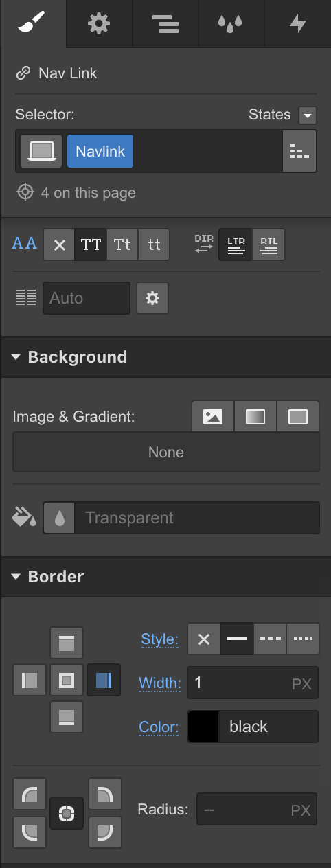Click the Style label link

coord(159,639)
